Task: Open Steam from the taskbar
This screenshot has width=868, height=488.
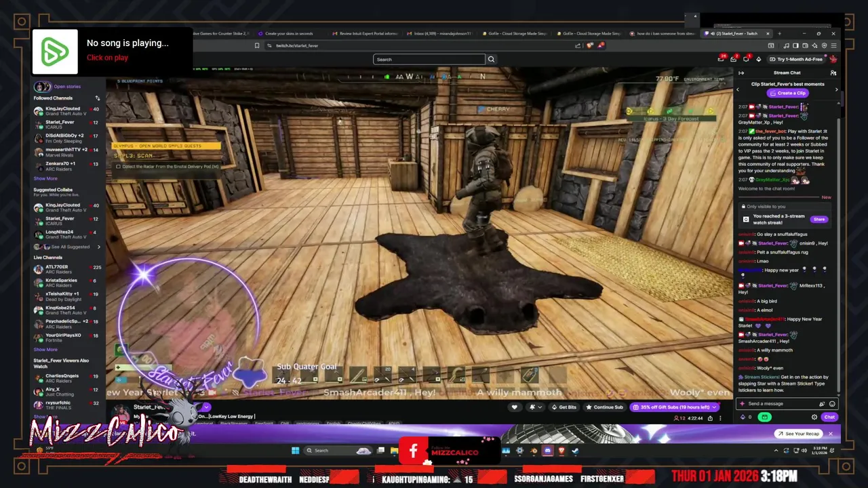Action: point(575,451)
